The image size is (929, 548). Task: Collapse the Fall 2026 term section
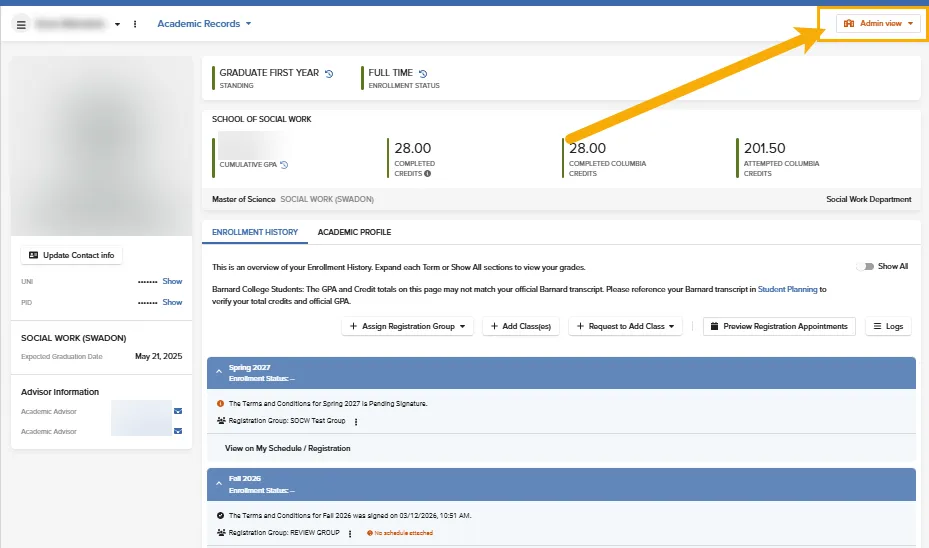219,483
